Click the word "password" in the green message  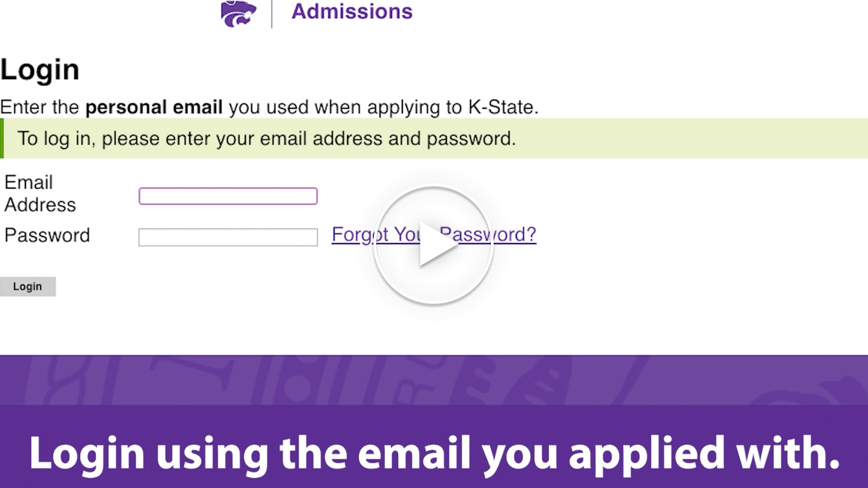coord(470,139)
